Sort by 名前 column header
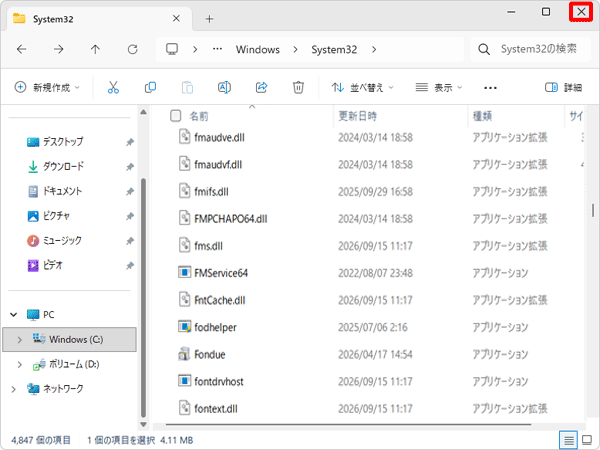The width and height of the screenshot is (600, 450). coord(199,116)
